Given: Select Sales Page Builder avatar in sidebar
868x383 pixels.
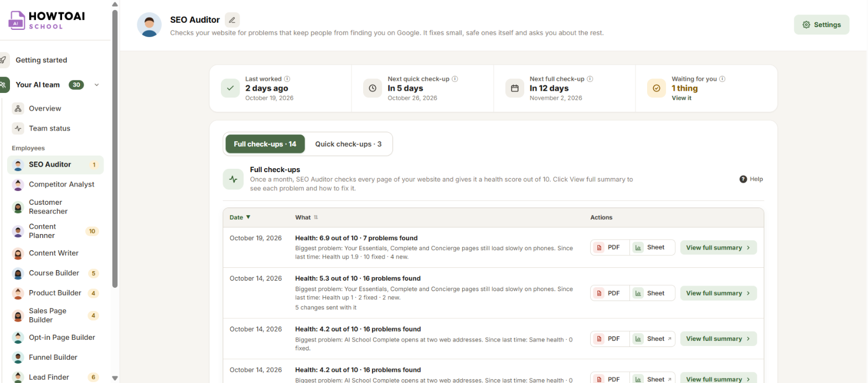Looking at the screenshot, I should 18,315.
